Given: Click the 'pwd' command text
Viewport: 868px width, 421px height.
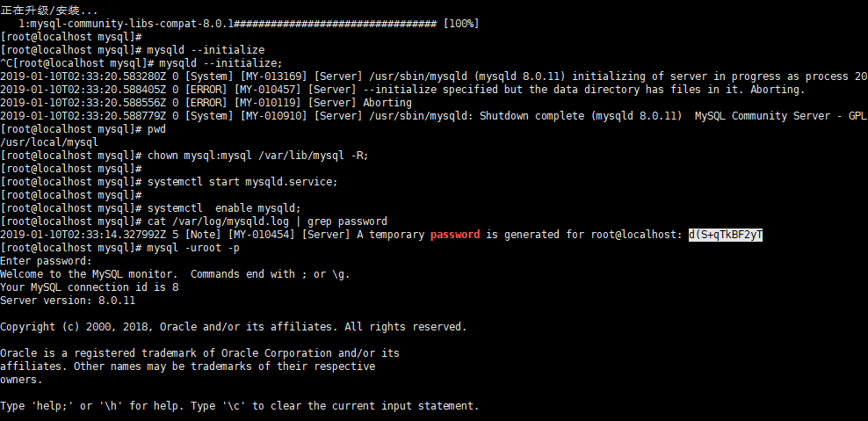Looking at the screenshot, I should [x=156, y=129].
